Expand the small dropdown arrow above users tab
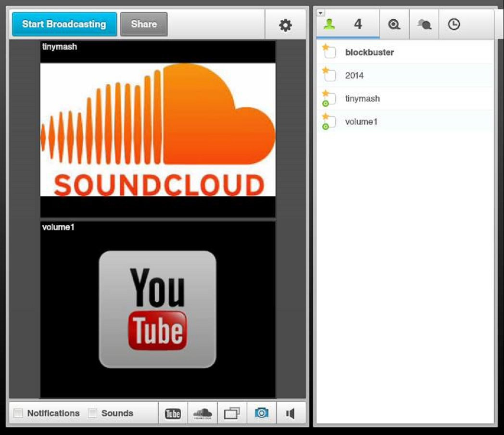Viewport: 504px width, 435px height. coord(320,13)
